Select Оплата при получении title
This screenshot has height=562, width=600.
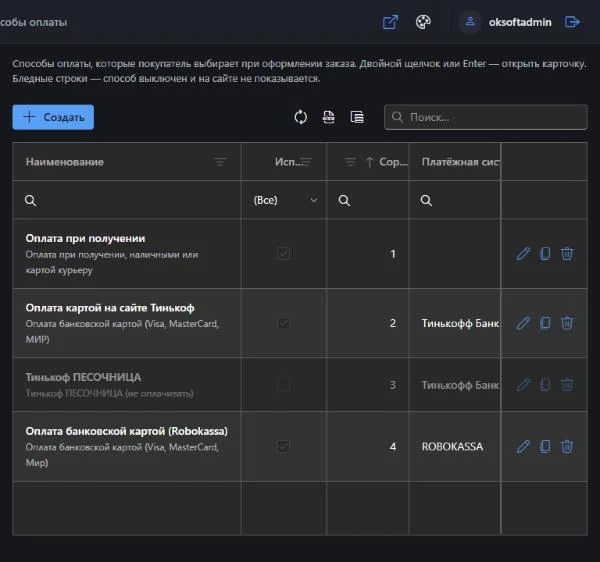[85, 238]
